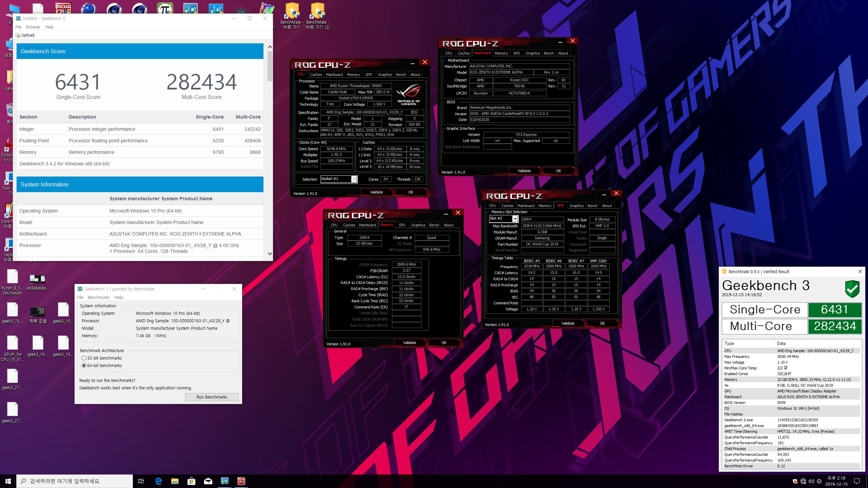Open the geek3_16 desktop file
Viewport: 868px width, 488px height.
(x=38, y=346)
